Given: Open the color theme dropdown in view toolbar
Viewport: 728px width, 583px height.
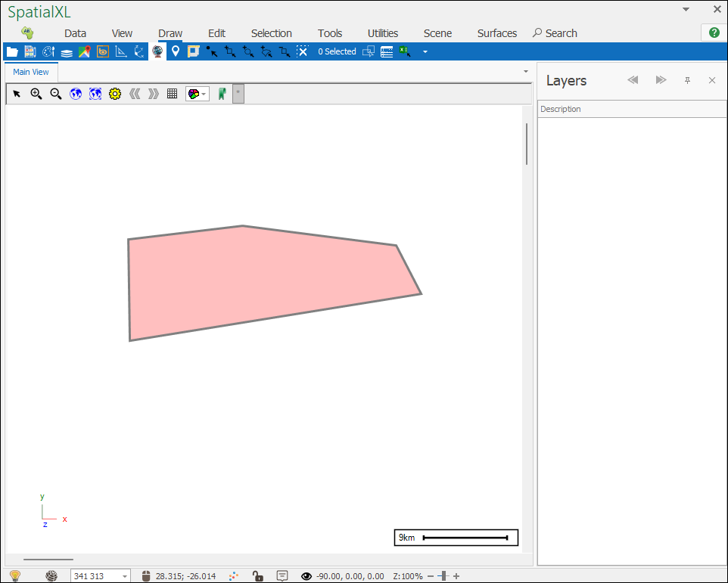Looking at the screenshot, I should (x=198, y=94).
